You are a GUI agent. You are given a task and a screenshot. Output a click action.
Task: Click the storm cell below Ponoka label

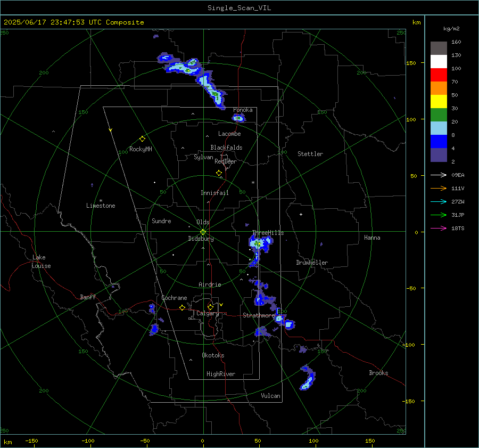pos(238,118)
